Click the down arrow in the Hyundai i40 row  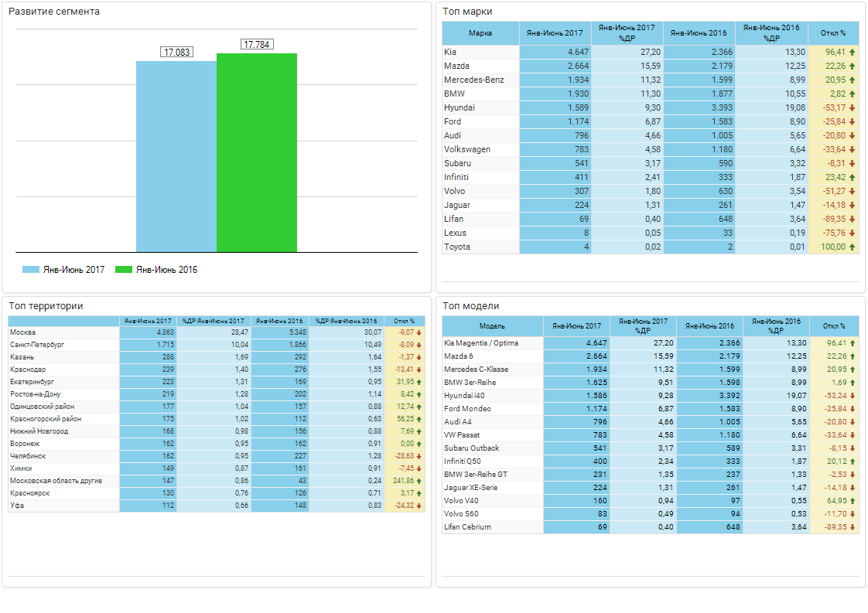click(x=853, y=396)
